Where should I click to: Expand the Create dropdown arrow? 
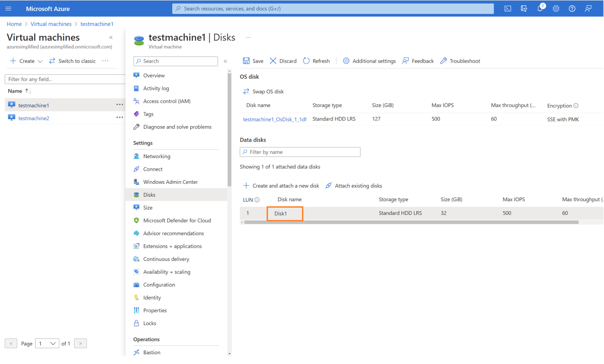pyautogui.click(x=40, y=61)
